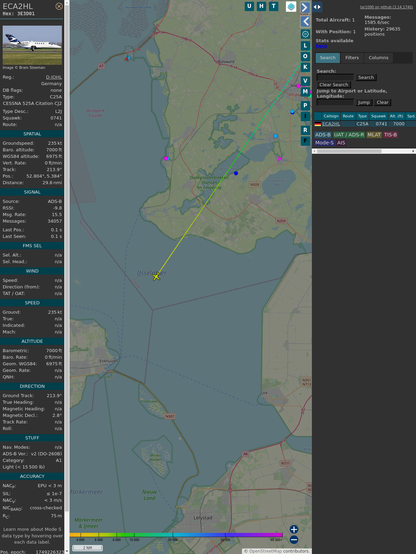
Task: Select the yellow aircraft marker on IJsselmeer
Action: click(x=156, y=277)
